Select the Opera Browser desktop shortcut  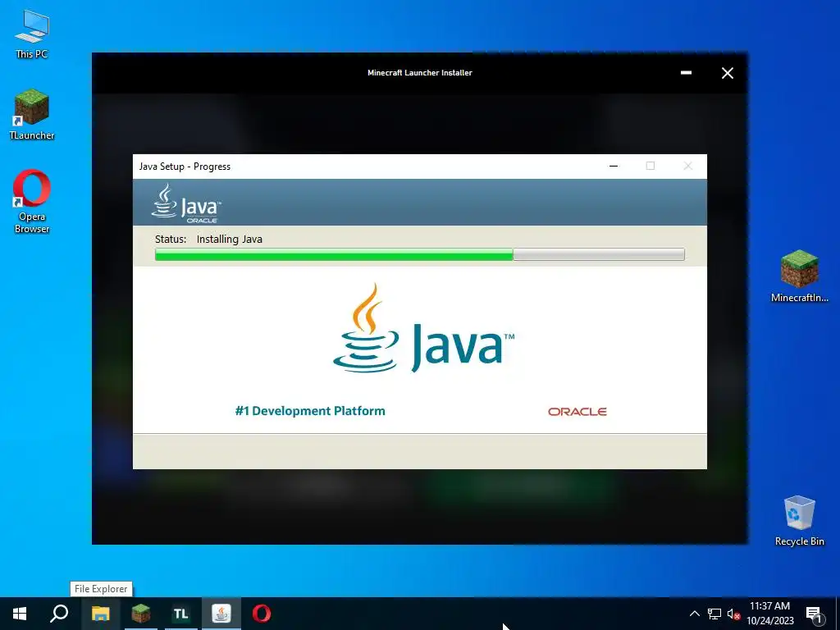point(32,202)
